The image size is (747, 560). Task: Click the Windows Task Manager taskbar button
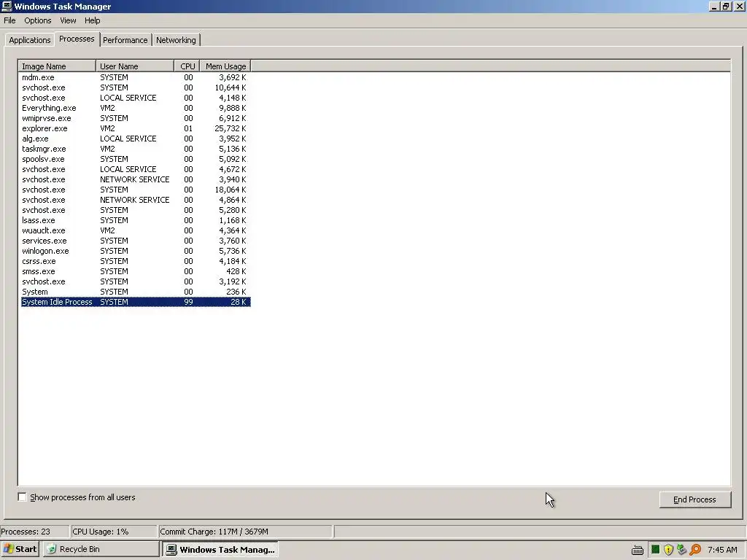(220, 550)
